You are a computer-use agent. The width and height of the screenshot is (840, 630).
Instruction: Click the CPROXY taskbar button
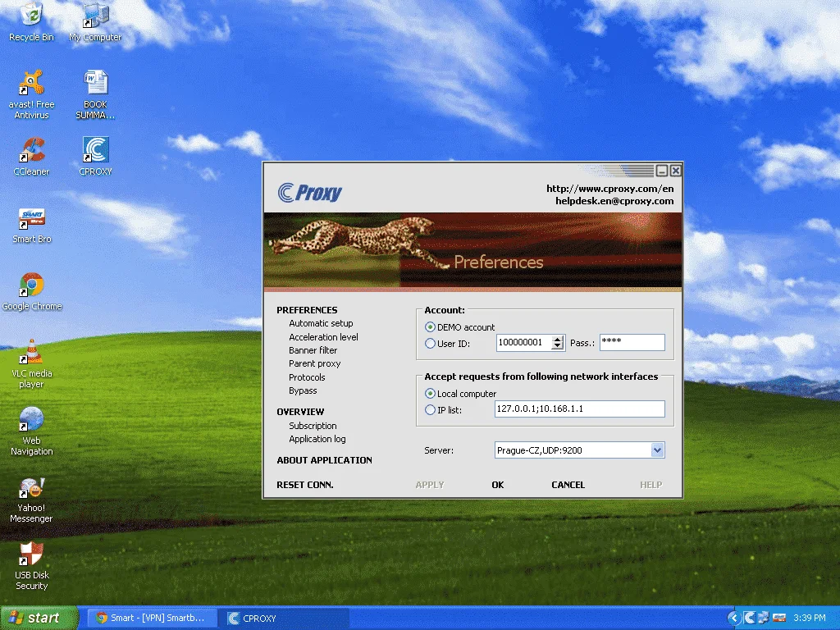(285, 618)
